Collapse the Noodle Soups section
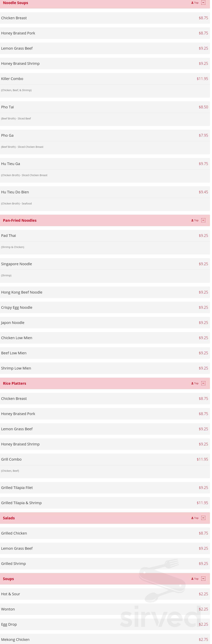 click(203, 3)
